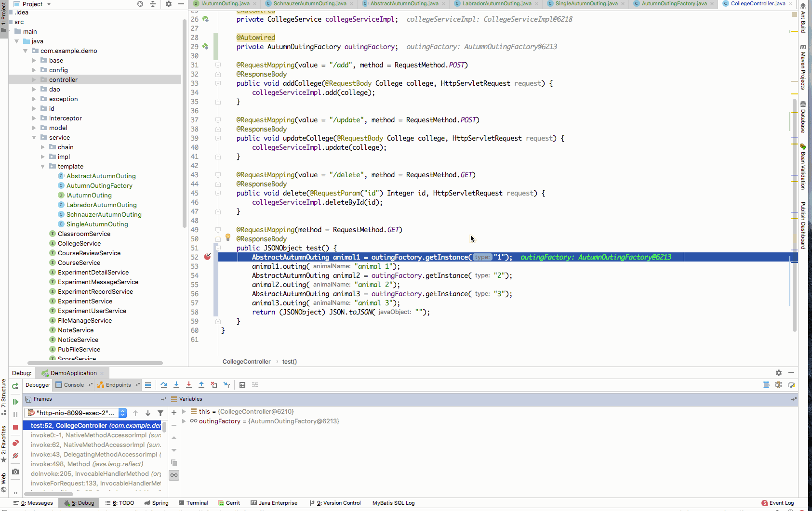Resume program execution
This screenshot has width=812, height=511.
click(15, 402)
